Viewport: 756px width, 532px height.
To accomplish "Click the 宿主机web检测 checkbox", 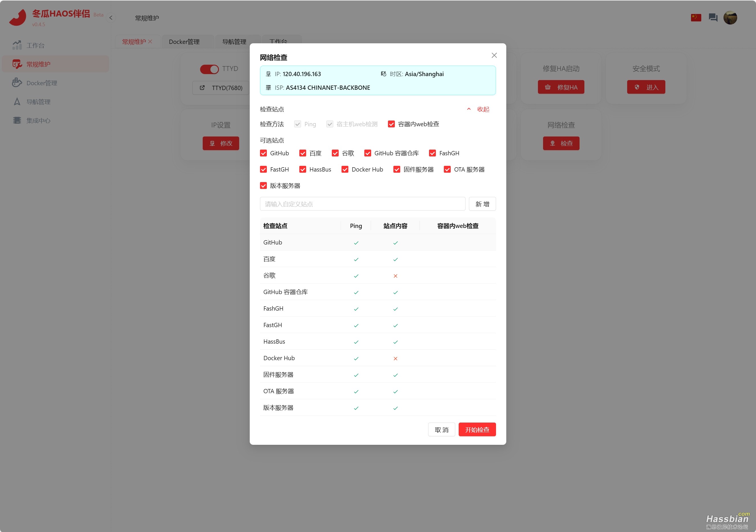I will [x=330, y=124].
